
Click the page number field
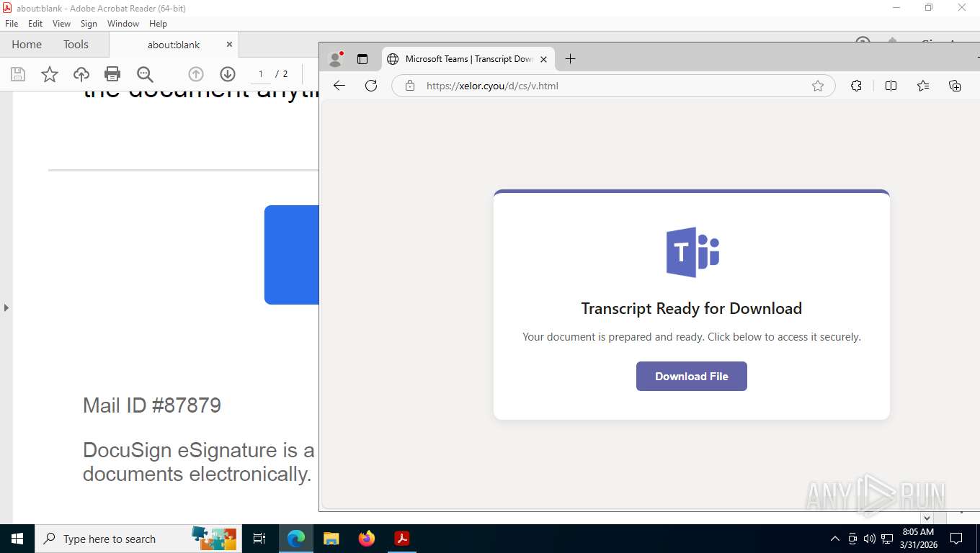[261, 74]
